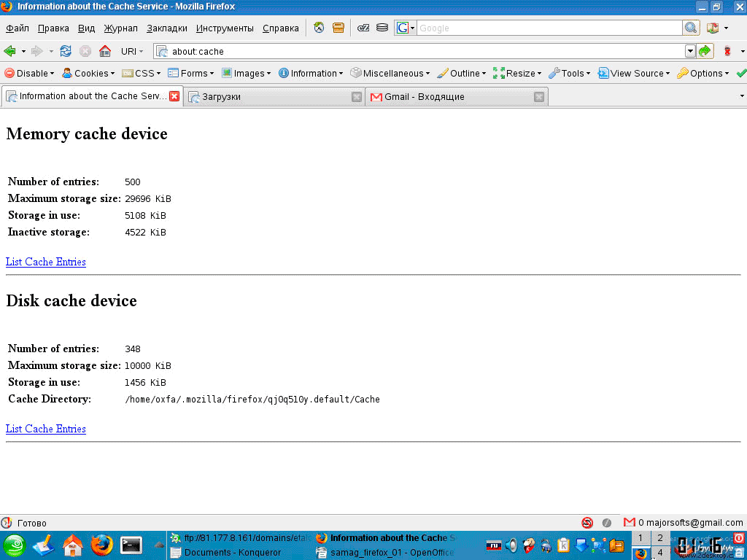Image resolution: width=747 pixels, height=560 pixels.
Task: Click the Reload page icon
Action: [x=66, y=51]
